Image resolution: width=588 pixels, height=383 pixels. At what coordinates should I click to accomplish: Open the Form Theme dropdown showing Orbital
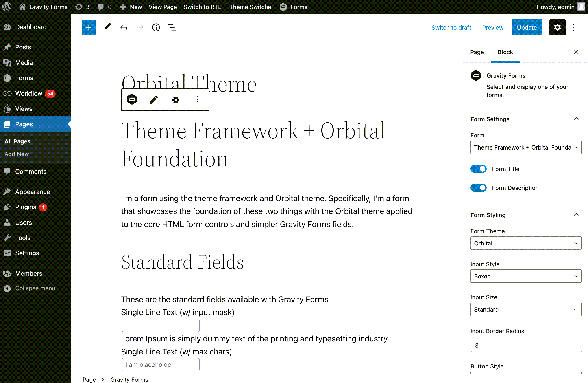coord(526,243)
